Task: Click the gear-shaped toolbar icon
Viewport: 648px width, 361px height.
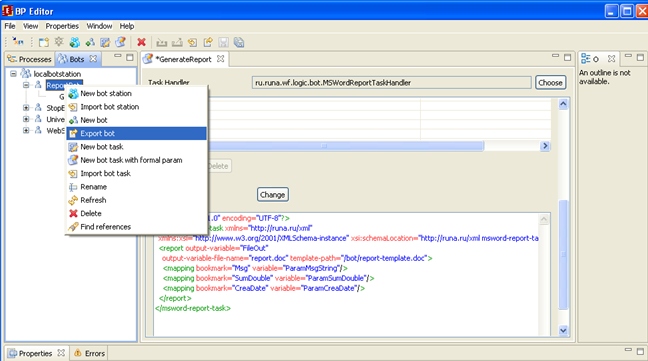Action: click(59, 42)
